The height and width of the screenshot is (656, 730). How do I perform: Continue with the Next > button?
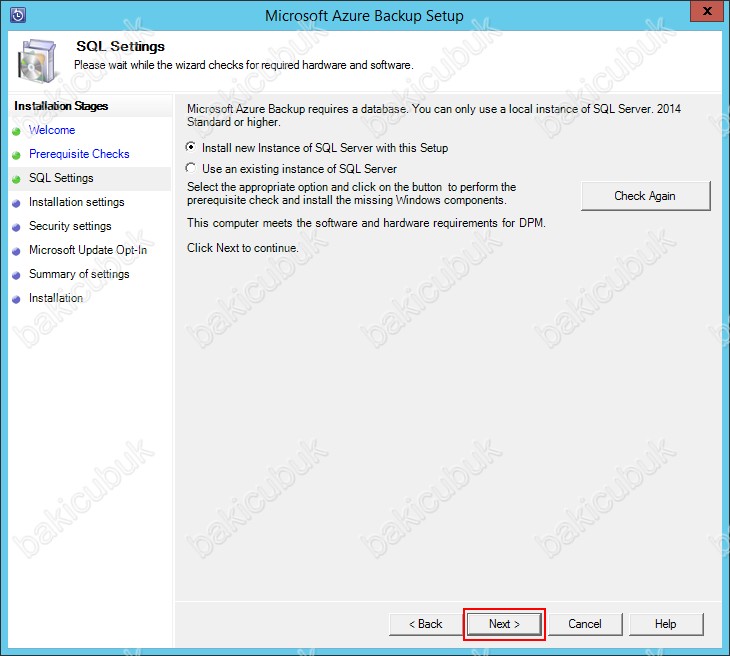(504, 624)
